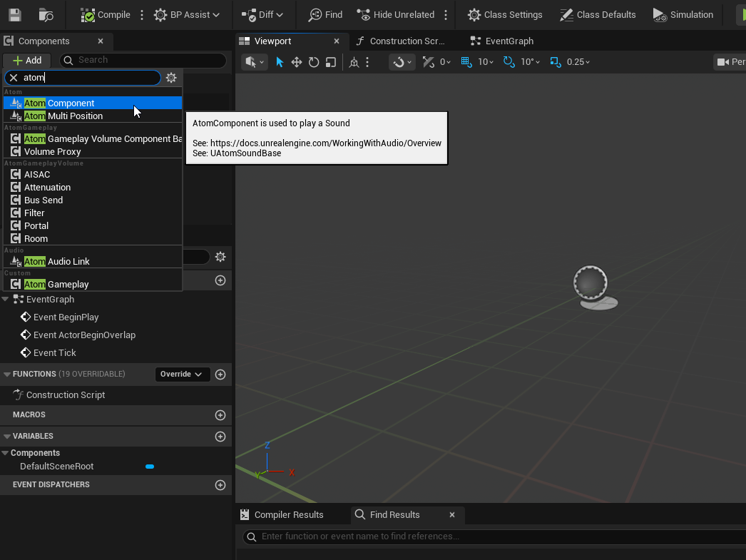Switch to Viewport tab
The image size is (746, 560).
click(x=272, y=41)
